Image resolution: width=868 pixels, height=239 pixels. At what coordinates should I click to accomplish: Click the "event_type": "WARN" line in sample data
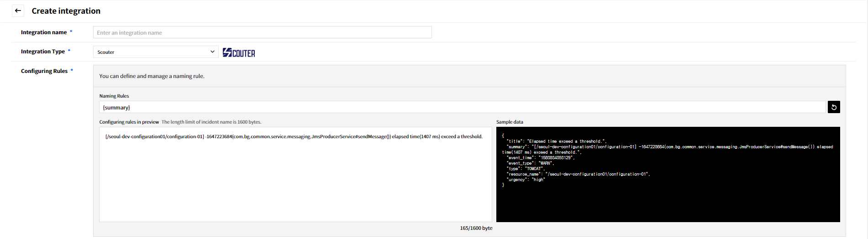(x=530, y=163)
